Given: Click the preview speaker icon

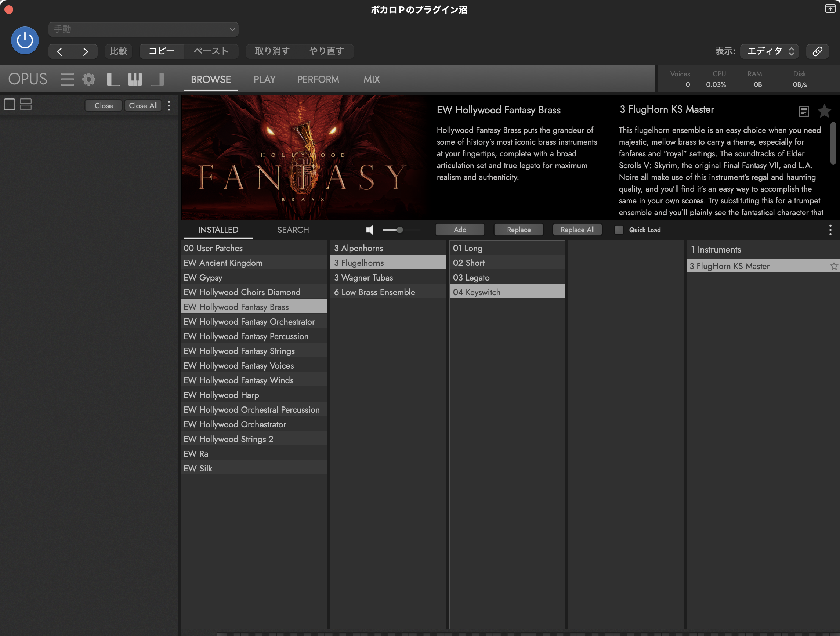Looking at the screenshot, I should coord(369,230).
